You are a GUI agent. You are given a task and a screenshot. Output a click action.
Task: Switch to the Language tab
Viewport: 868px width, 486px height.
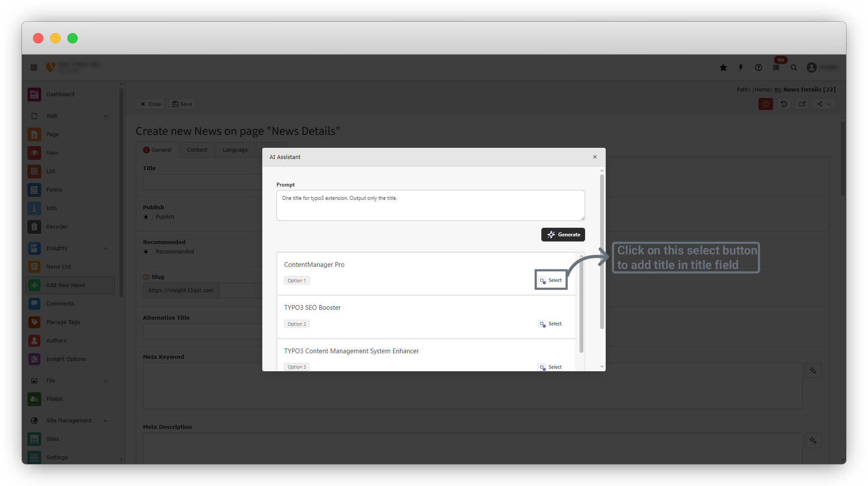235,150
